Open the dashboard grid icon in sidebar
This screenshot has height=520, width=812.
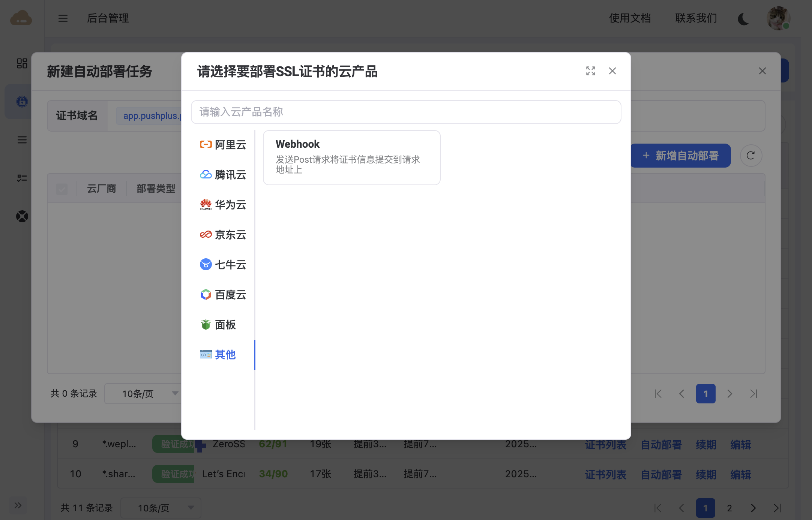pos(22,63)
